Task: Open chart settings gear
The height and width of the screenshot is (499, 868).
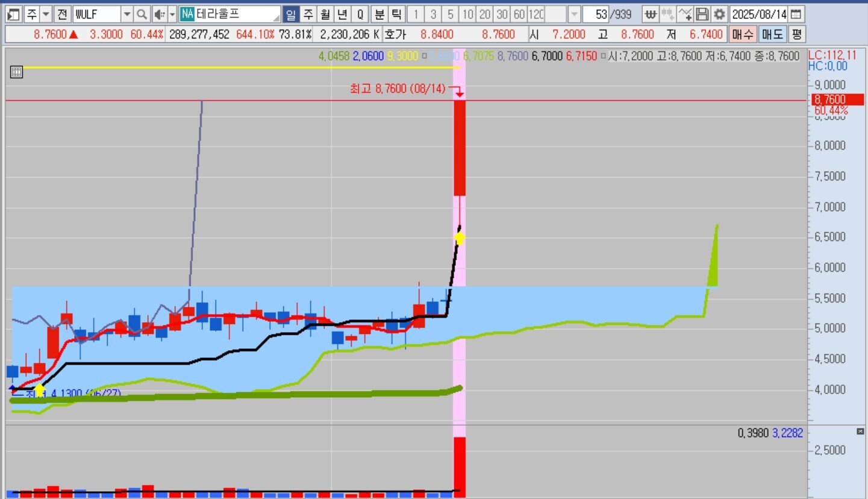Action: click(719, 14)
